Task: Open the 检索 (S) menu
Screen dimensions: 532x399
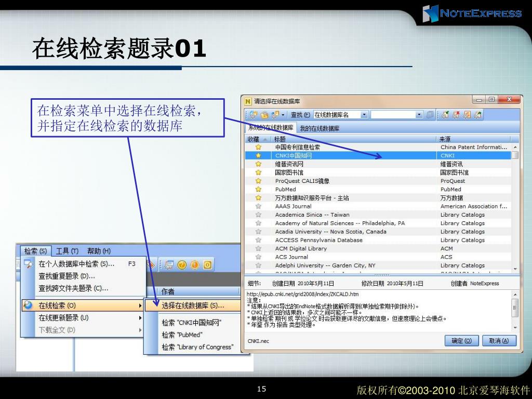Action: click(35, 251)
